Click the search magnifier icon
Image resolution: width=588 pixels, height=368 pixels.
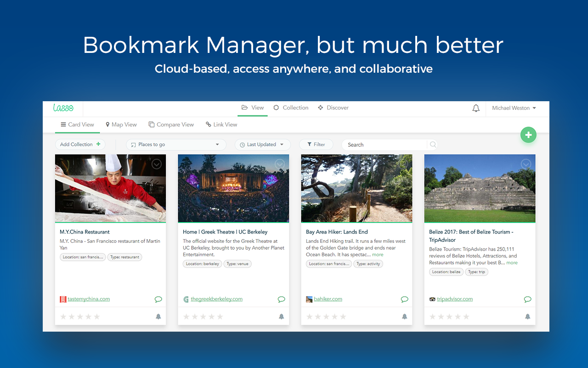[433, 144]
